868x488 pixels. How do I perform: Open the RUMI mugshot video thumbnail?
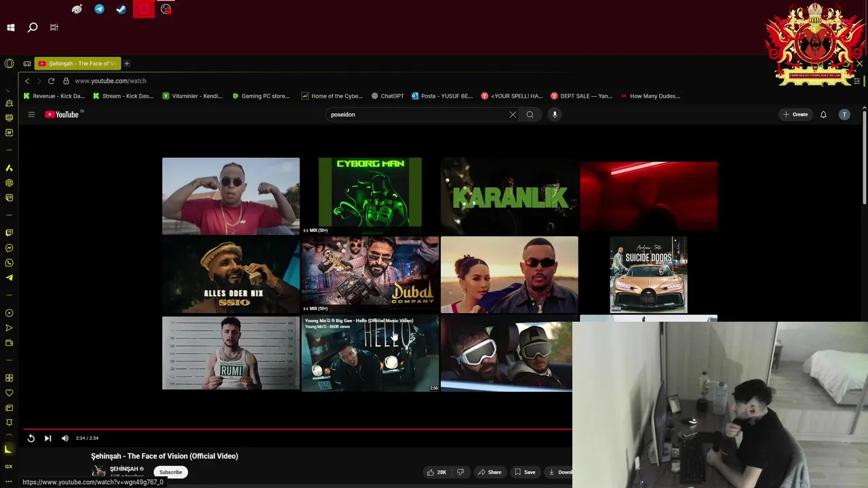coord(231,353)
